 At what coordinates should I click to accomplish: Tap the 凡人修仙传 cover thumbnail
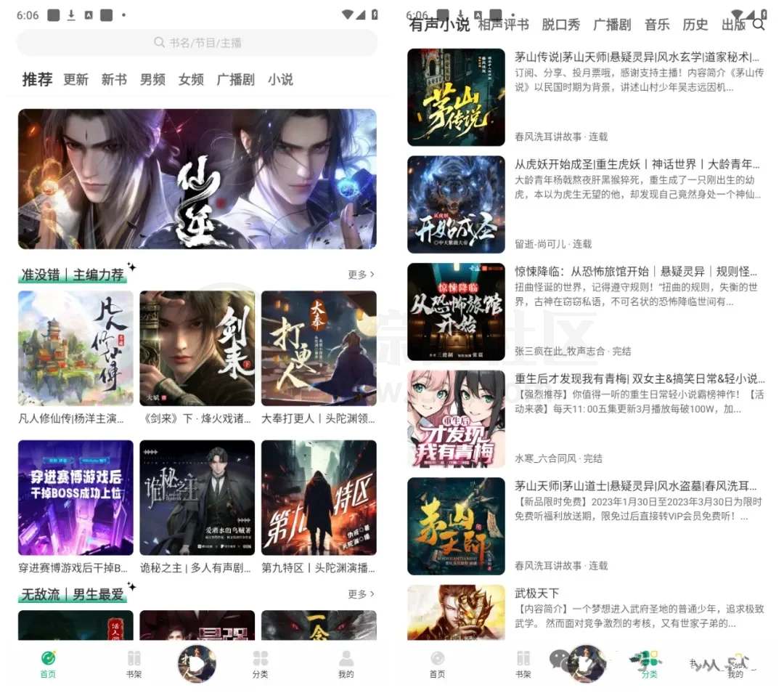75,347
